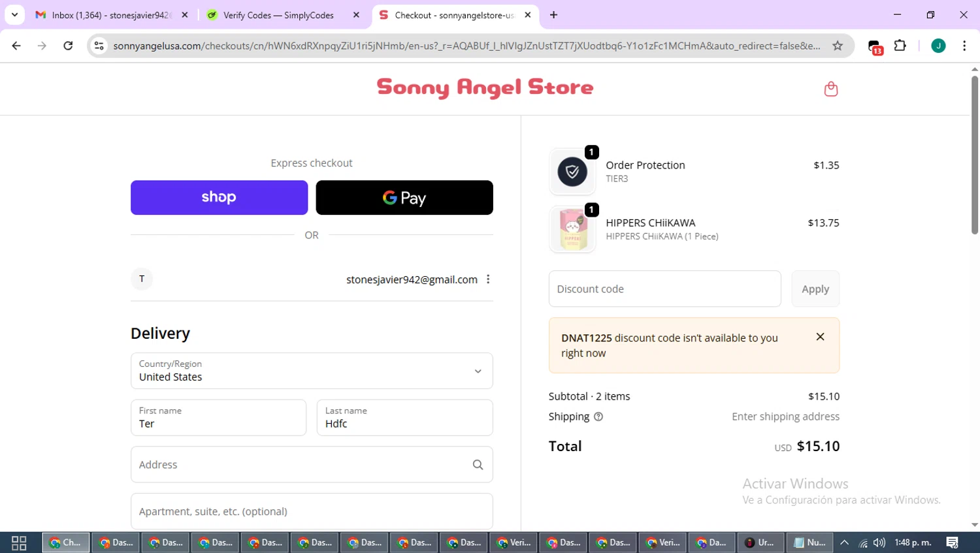
Task: View site information icon in address bar
Action: 99,46
